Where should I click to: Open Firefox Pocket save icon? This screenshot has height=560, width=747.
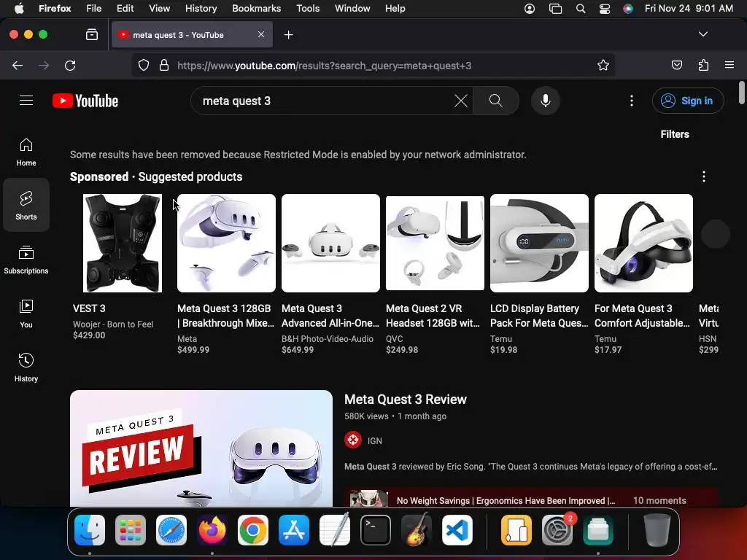point(676,65)
